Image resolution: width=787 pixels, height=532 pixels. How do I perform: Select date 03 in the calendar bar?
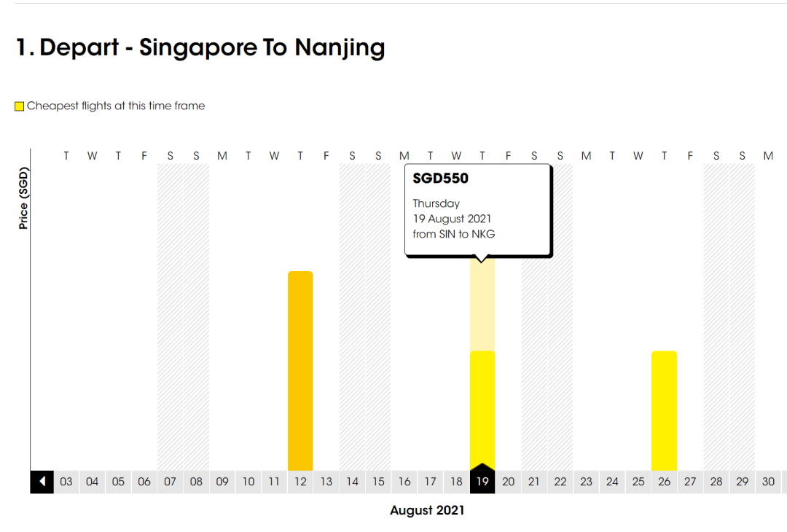point(66,482)
